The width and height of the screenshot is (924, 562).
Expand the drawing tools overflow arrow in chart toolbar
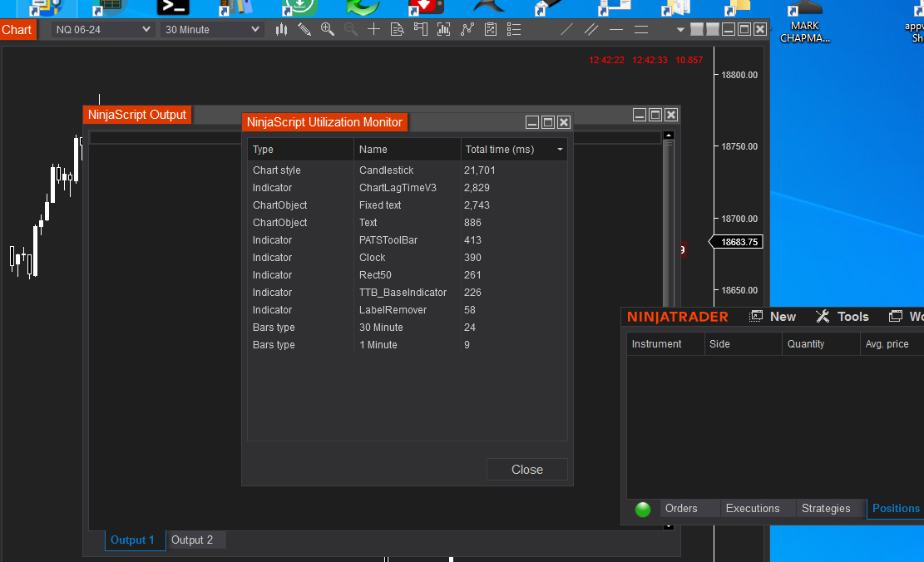coord(680,29)
